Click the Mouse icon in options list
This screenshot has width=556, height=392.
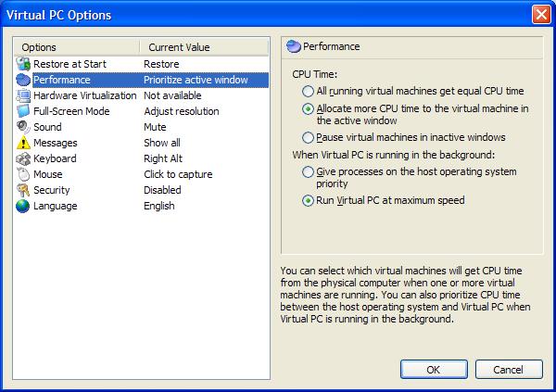23,174
